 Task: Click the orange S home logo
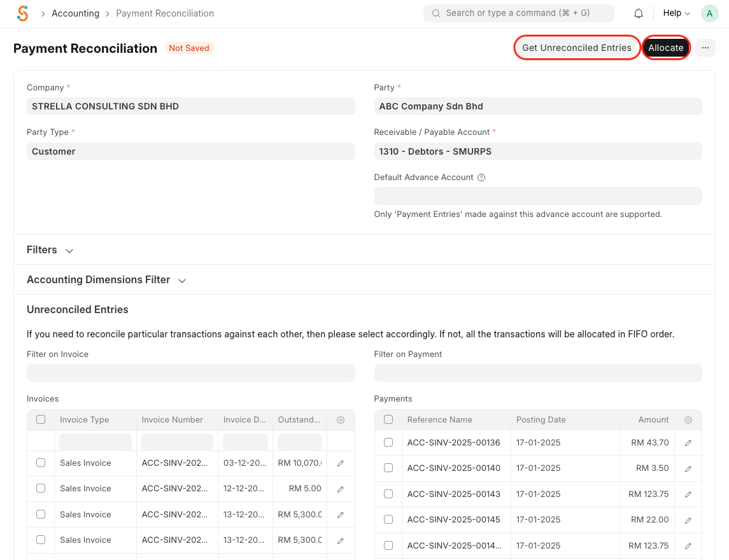point(23,13)
